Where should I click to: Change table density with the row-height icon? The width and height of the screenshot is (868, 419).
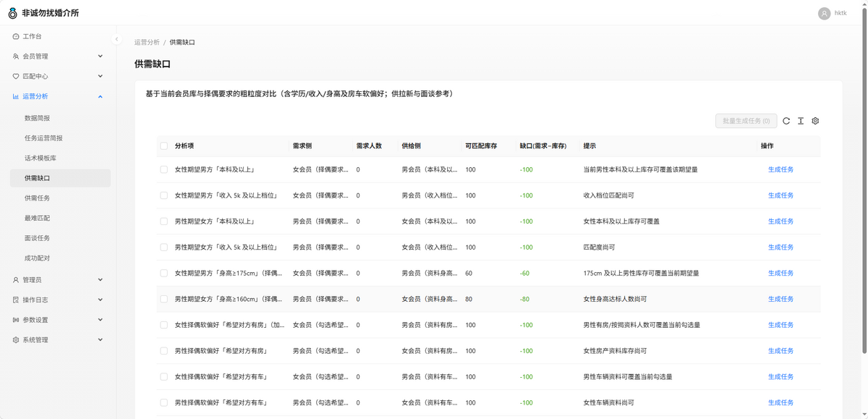801,121
